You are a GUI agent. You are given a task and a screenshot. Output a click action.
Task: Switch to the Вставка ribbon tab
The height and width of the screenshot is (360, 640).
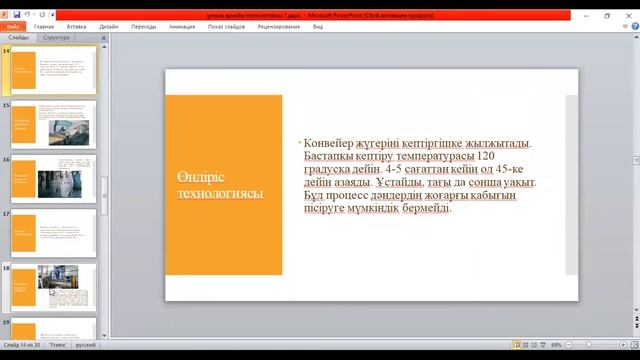pos(76,27)
